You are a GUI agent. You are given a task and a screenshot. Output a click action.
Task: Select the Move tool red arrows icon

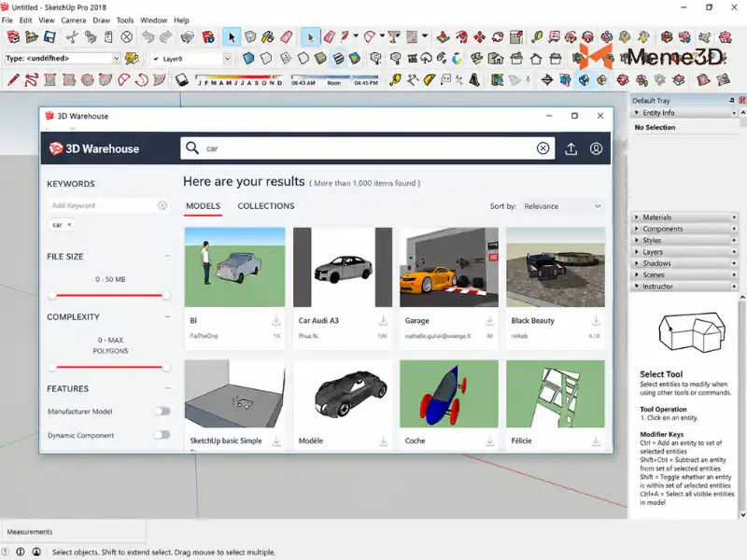[479, 36]
